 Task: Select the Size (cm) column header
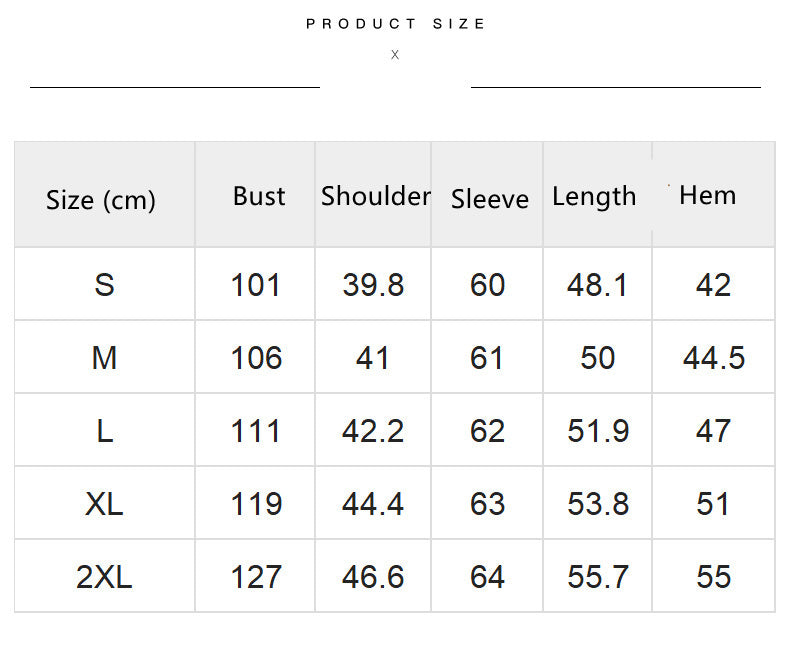point(101,200)
